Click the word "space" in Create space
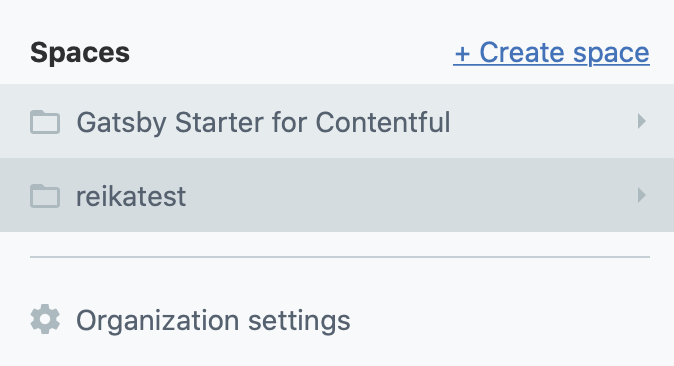Image resolution: width=674 pixels, height=366 pixels. 611,53
